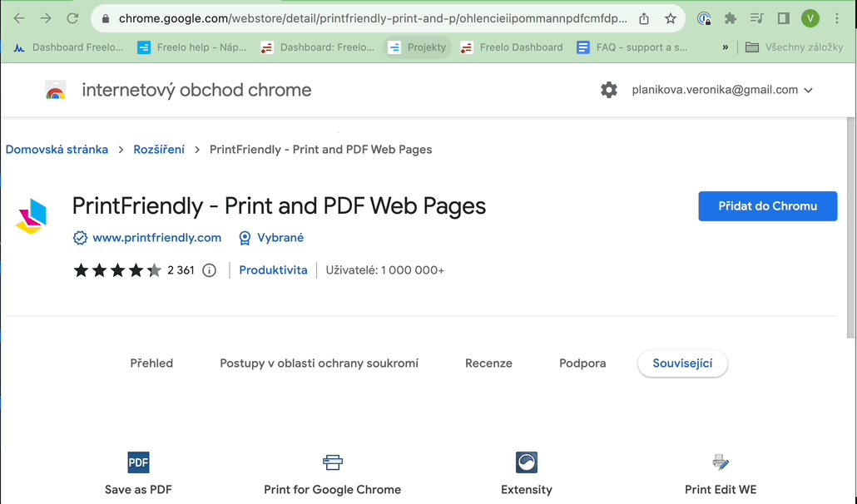
Task: Click the padlock site info icon
Action: coord(106,18)
